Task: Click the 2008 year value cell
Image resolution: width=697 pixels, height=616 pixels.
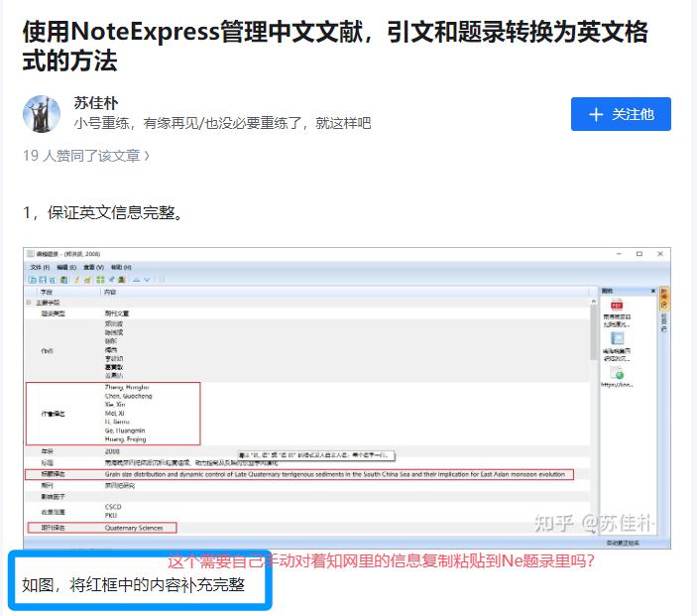Action: (112, 451)
